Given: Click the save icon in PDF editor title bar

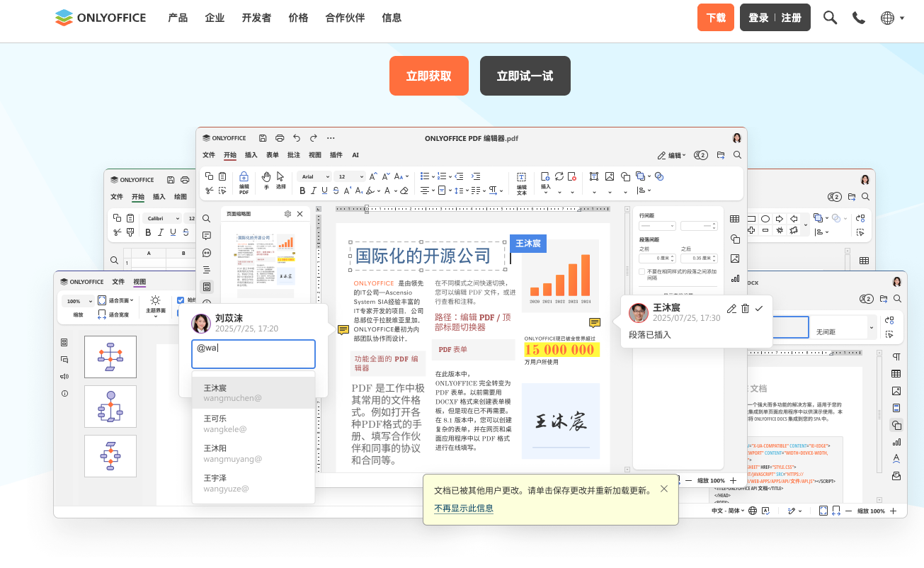Looking at the screenshot, I should (x=263, y=138).
